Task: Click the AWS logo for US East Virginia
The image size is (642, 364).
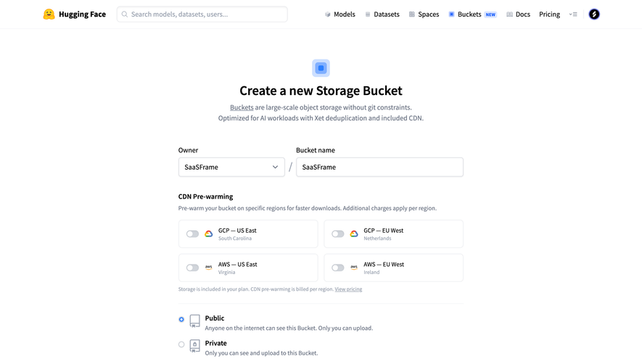Action: [209, 268]
